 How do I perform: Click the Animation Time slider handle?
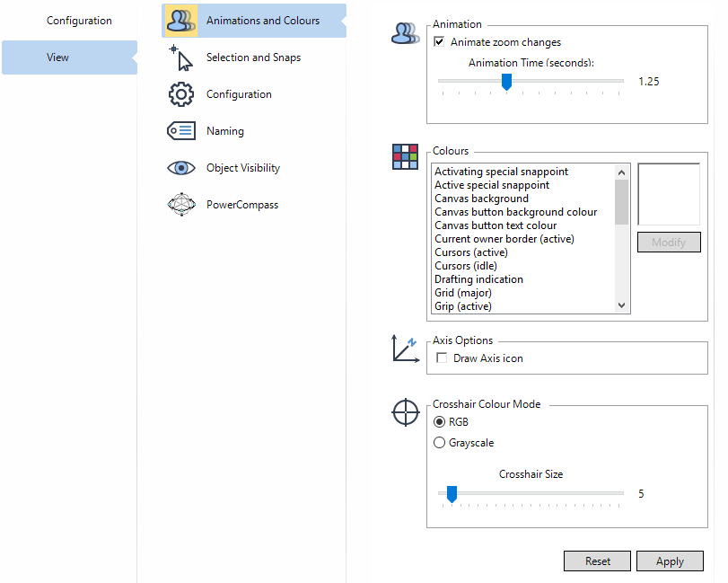(x=506, y=82)
